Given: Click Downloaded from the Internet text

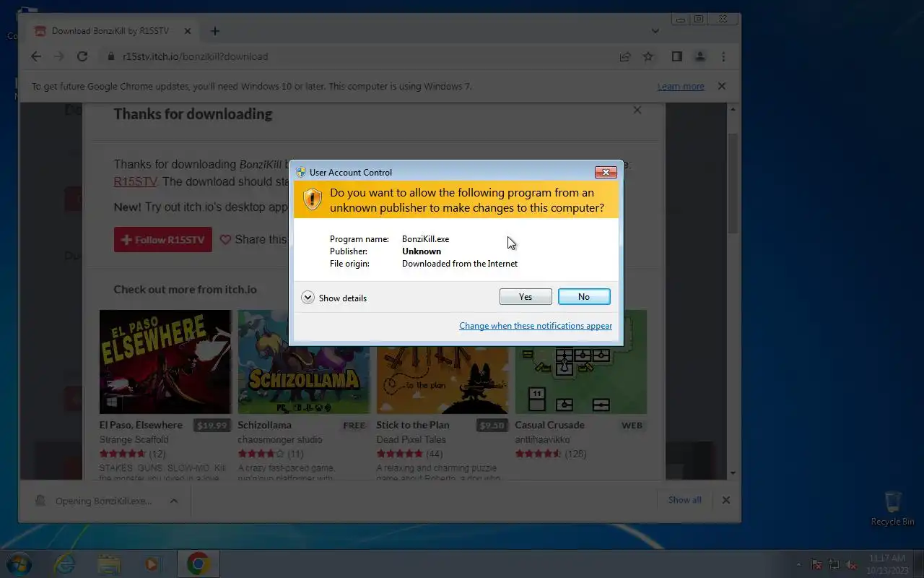Looking at the screenshot, I should [460, 264].
